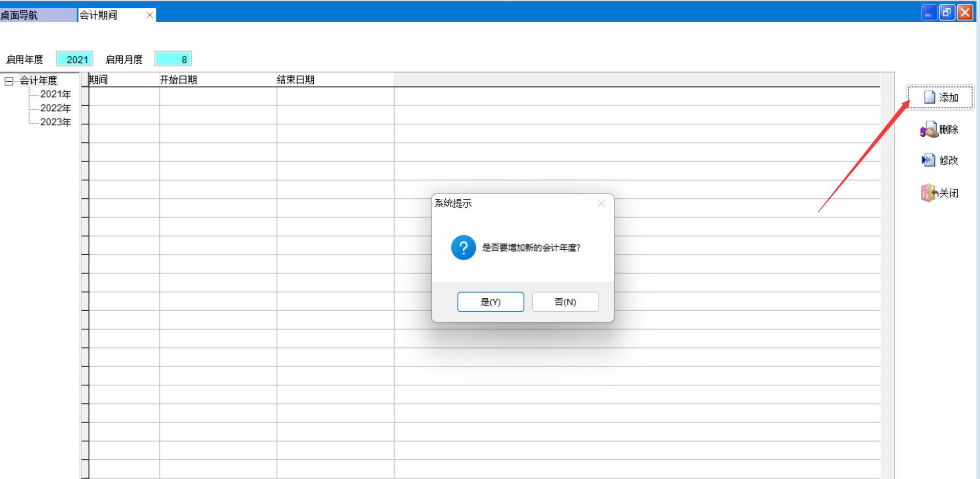Click 否(N) to decline adding year
This screenshot has width=980, height=479.
click(x=565, y=302)
